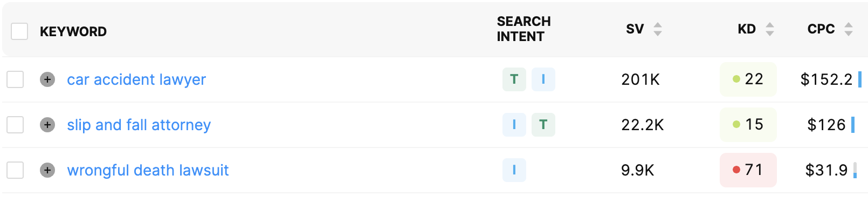The height and width of the screenshot is (202, 868).
Task: Expand the car accident lawyer plus icon
Action: 47,79
